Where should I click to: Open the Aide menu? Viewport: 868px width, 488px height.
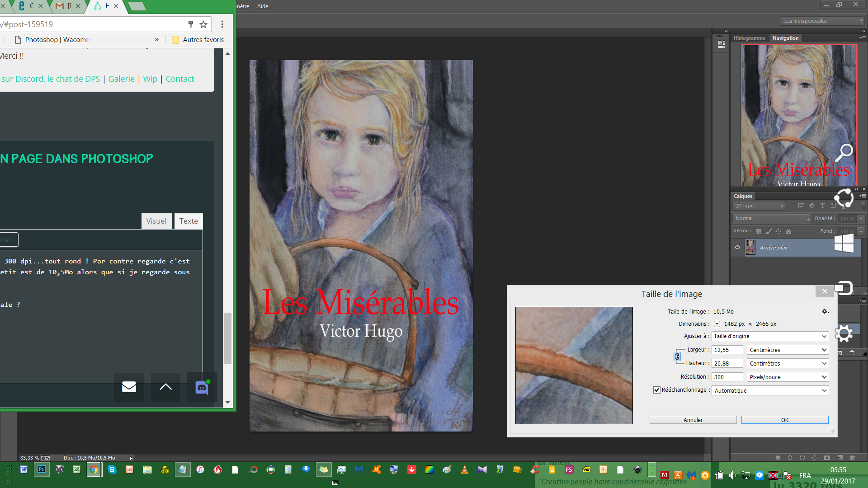click(263, 6)
